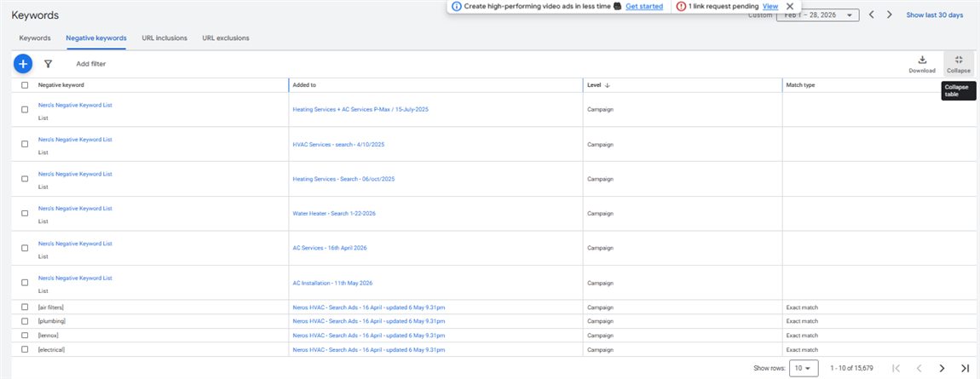
Task: Click the Match type column header
Action: [801, 85]
